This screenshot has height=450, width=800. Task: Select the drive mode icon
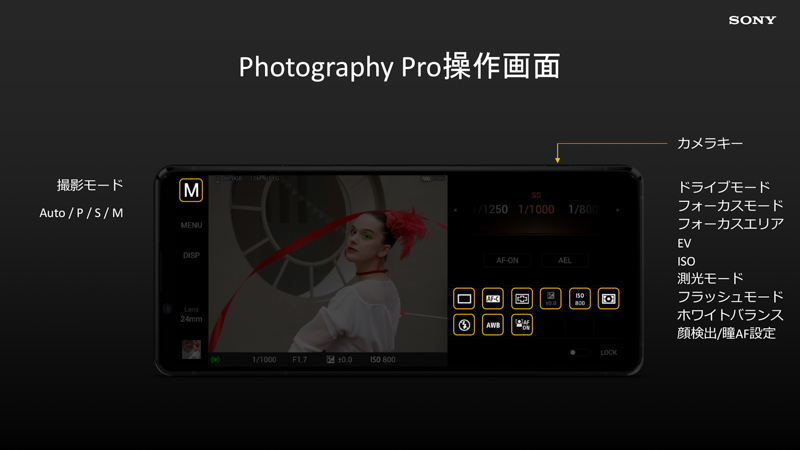coord(464,298)
